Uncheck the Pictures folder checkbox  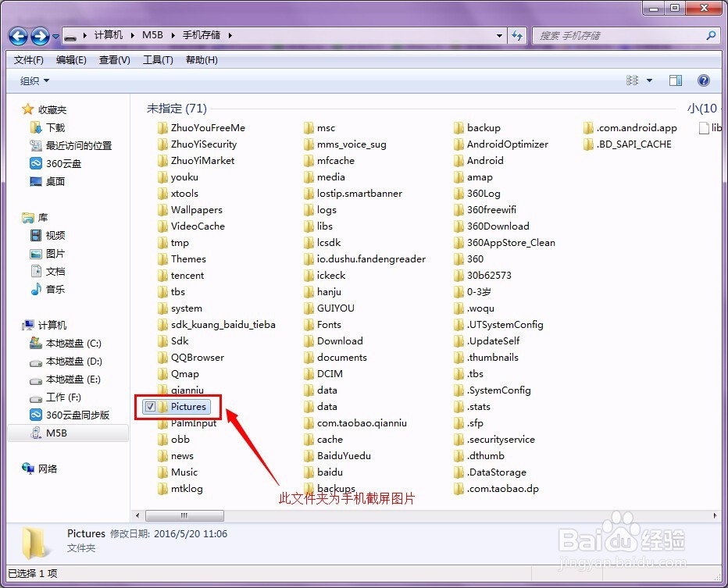150,407
